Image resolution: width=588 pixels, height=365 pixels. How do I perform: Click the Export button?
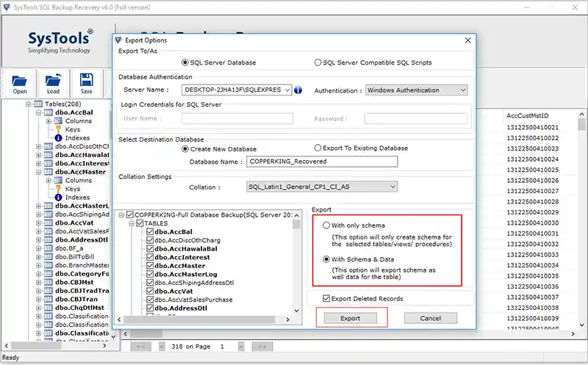pyautogui.click(x=351, y=318)
